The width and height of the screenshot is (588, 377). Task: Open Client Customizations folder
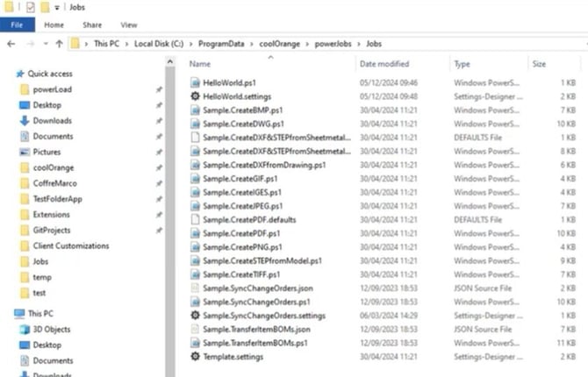pyautogui.click(x=71, y=246)
